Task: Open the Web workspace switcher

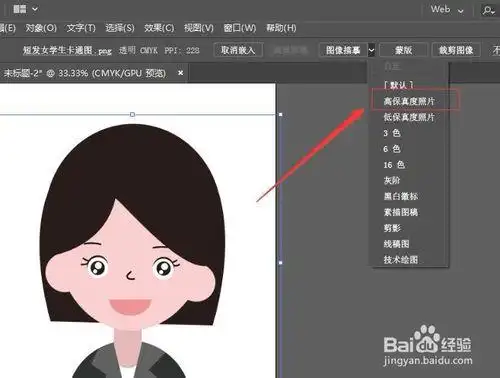Action: [x=447, y=9]
